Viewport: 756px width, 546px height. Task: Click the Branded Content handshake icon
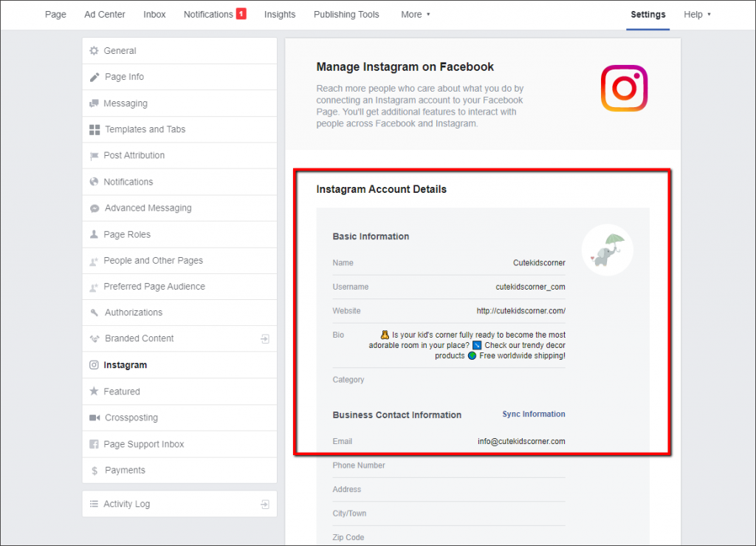pyautogui.click(x=94, y=338)
